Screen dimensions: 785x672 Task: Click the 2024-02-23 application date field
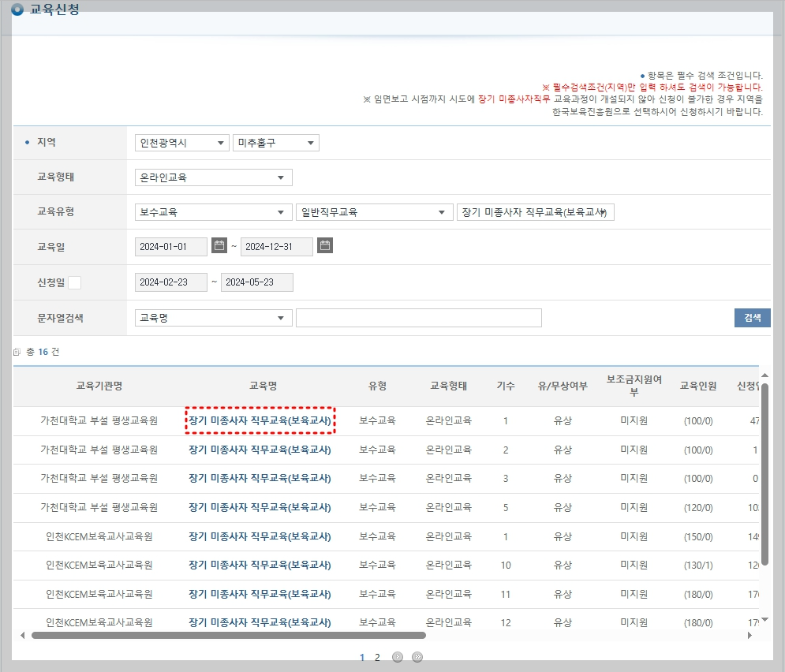click(170, 282)
